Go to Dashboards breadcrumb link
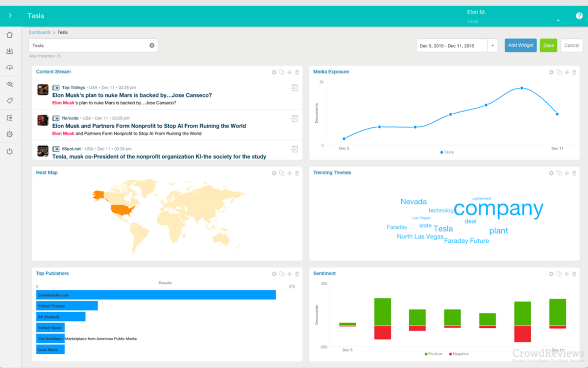The width and height of the screenshot is (588, 368). click(x=40, y=32)
